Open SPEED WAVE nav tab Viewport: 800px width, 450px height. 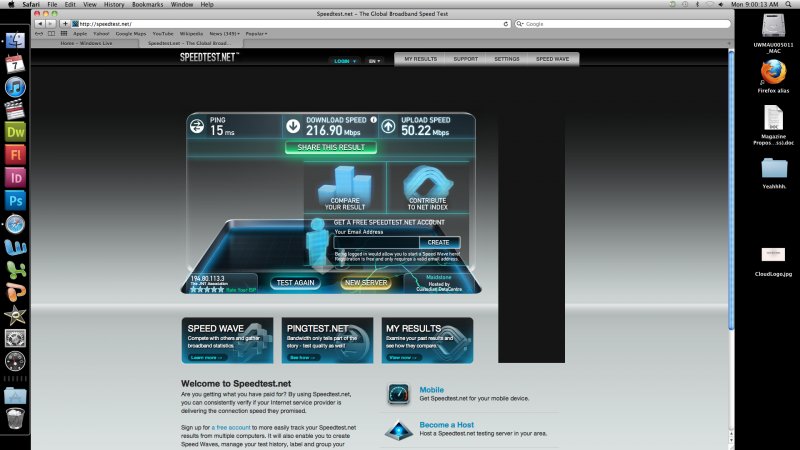(553, 59)
